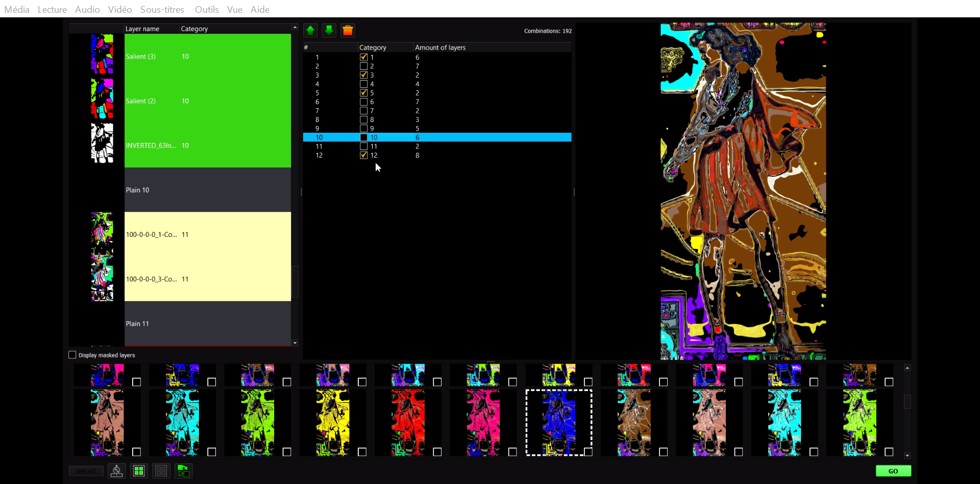
Task: Click the gray deselect-all grid icon
Action: [x=161, y=471]
